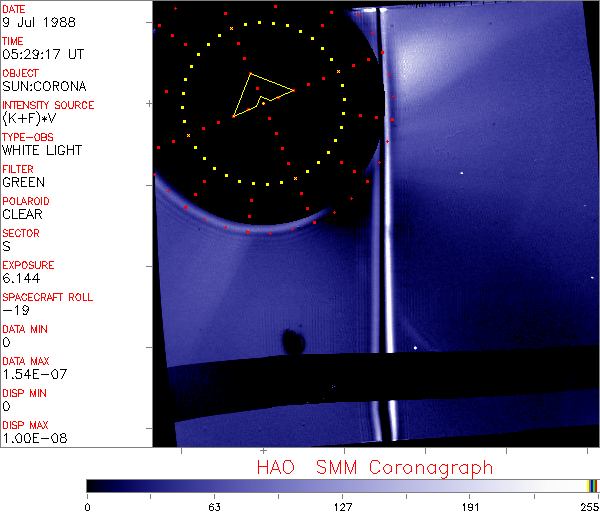Click the color bar at value 127

click(342, 485)
